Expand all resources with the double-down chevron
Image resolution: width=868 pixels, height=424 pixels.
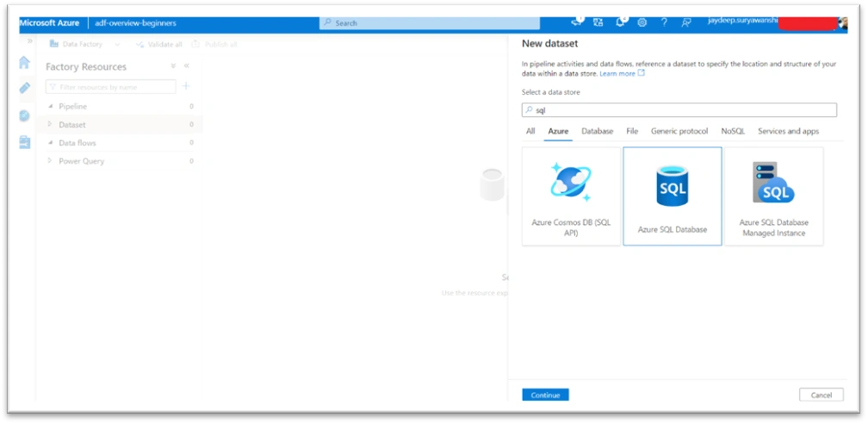173,66
